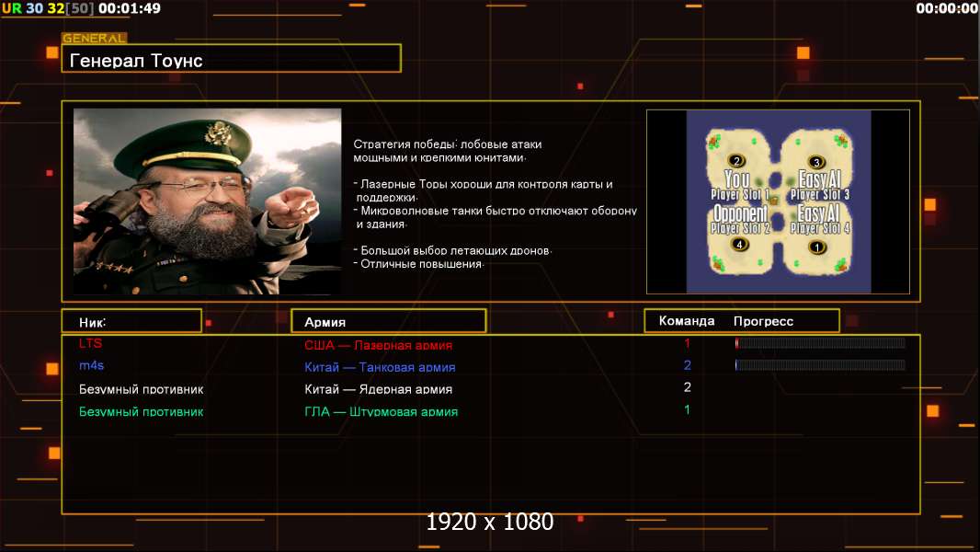The width and height of the screenshot is (980, 552).
Task: Click the "UR" indicator in the top-left corner
Action: click(x=11, y=8)
